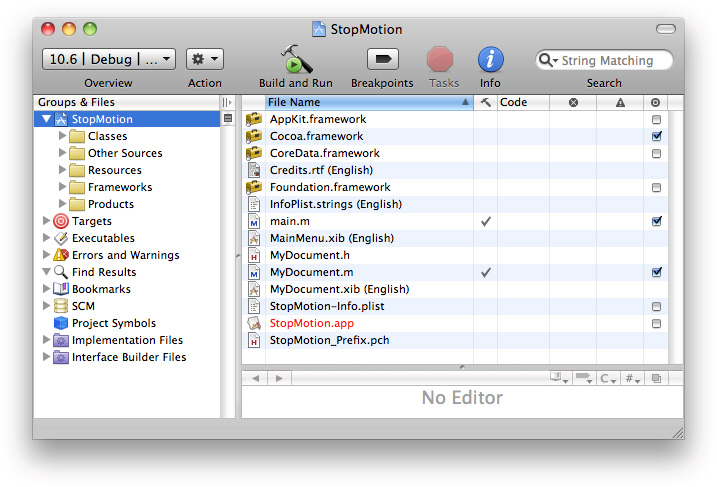Open the editor class C popup
Screen dimensions: 717x487
pos(609,378)
